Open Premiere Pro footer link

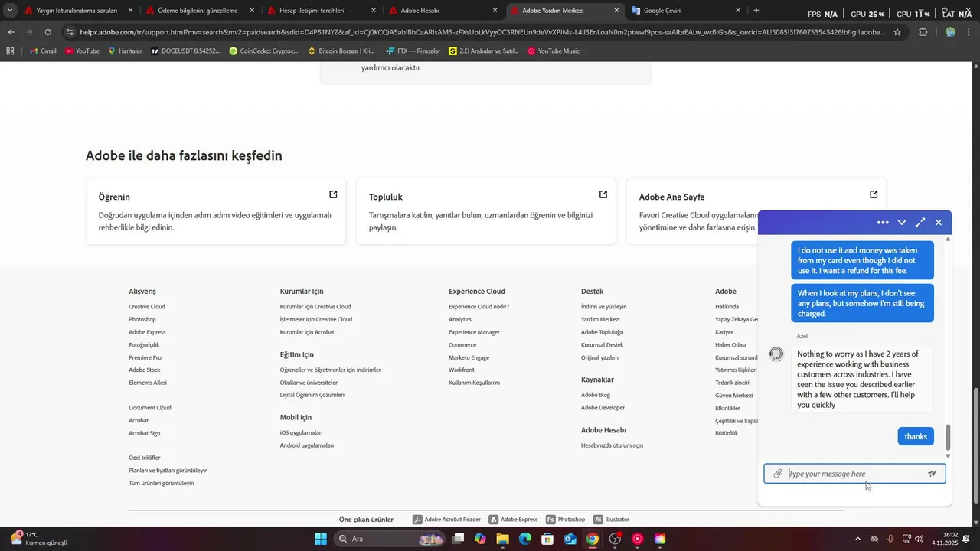[145, 357]
